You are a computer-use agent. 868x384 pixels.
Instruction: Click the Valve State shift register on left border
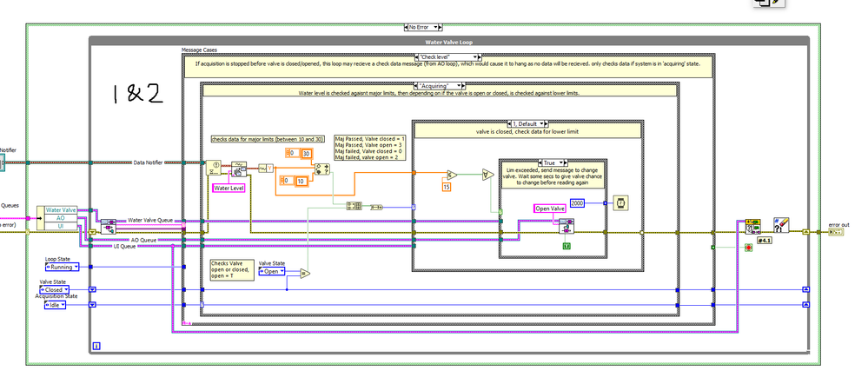tap(93, 289)
